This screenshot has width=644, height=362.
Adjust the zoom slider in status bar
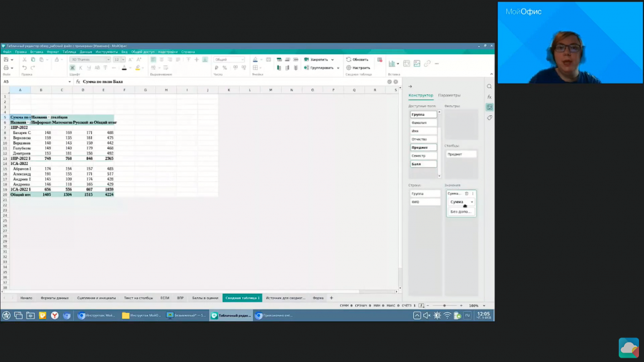[x=445, y=305]
